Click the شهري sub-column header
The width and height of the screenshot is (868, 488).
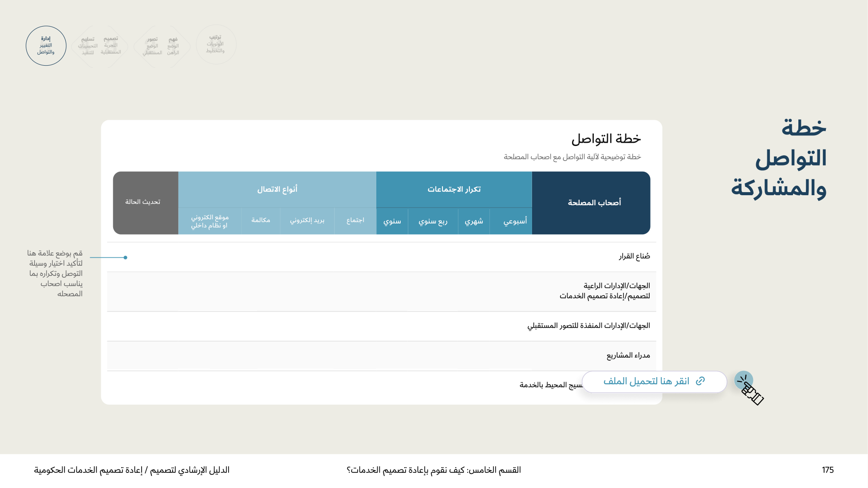473,221
